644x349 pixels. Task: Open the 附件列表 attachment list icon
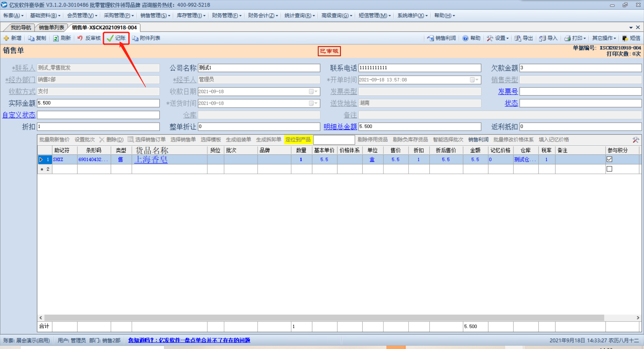point(135,38)
